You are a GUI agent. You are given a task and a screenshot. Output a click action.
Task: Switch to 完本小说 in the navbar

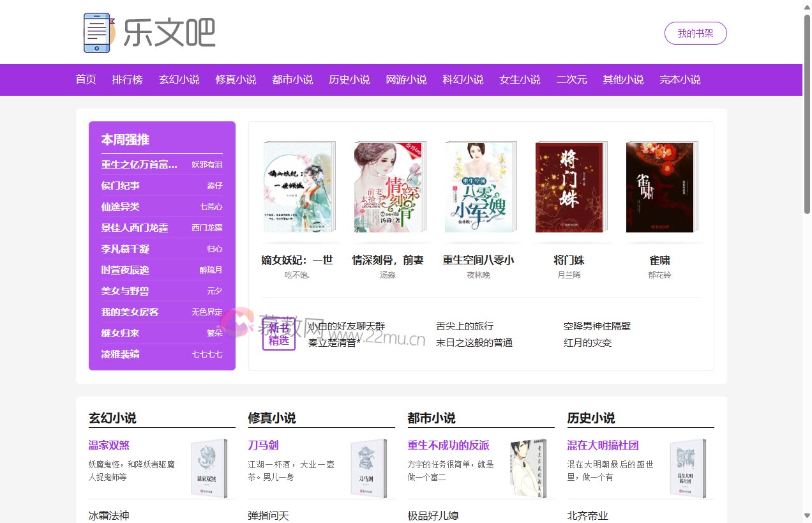pos(679,79)
